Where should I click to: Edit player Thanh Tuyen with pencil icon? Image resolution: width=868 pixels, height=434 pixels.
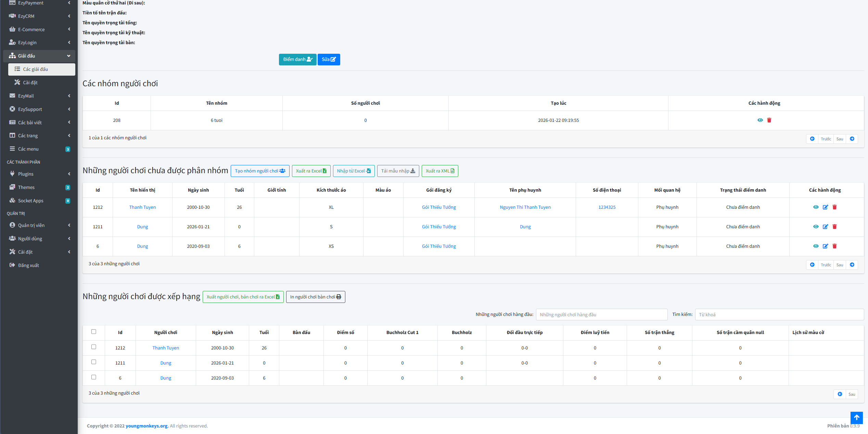(825, 207)
